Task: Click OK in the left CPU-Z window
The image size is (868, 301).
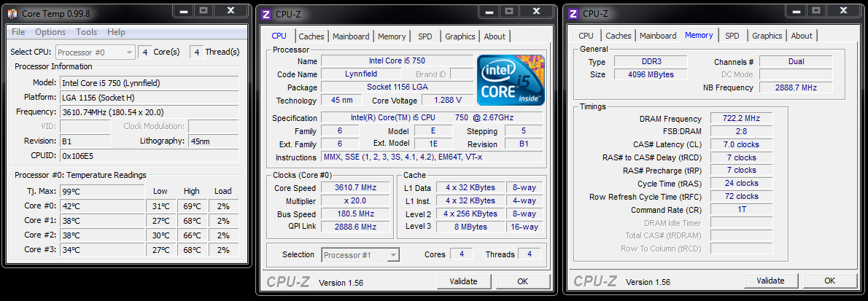Action: pos(522,281)
